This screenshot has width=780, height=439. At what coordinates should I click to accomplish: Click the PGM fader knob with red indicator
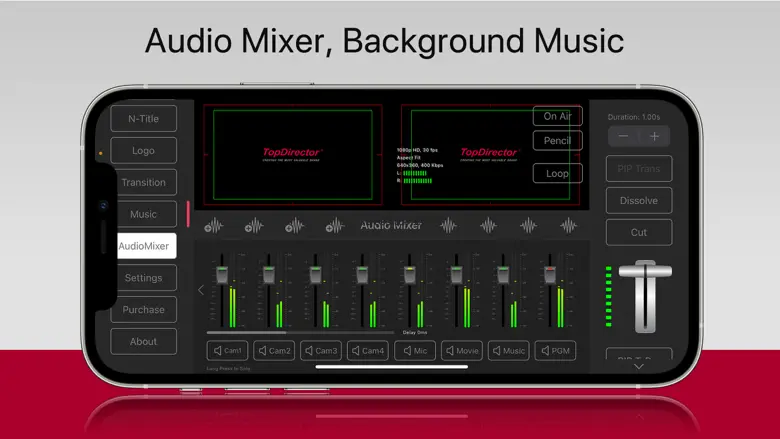(x=550, y=275)
